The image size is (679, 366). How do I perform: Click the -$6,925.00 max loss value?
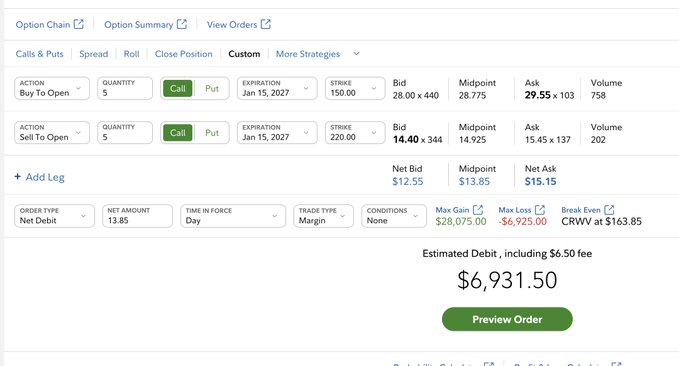click(523, 221)
